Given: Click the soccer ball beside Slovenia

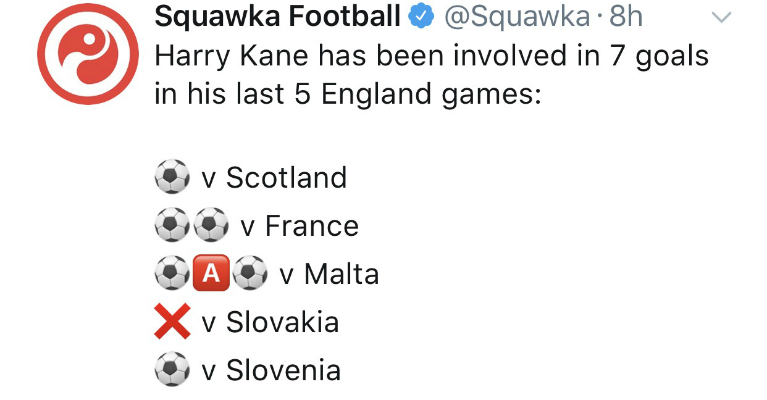Looking at the screenshot, I should pyautogui.click(x=172, y=371).
